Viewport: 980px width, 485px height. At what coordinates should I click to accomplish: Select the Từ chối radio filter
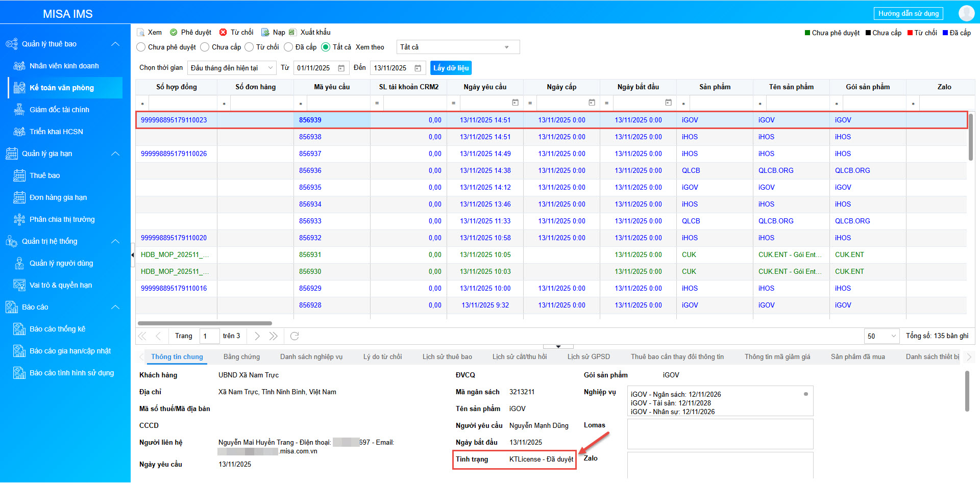point(249,47)
